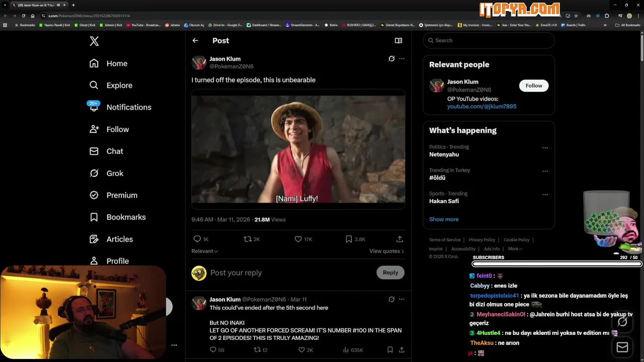Open Privacy Policy link

pos(482,240)
